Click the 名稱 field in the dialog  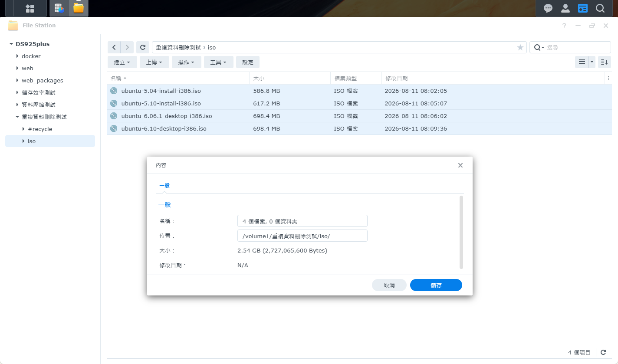pos(302,221)
